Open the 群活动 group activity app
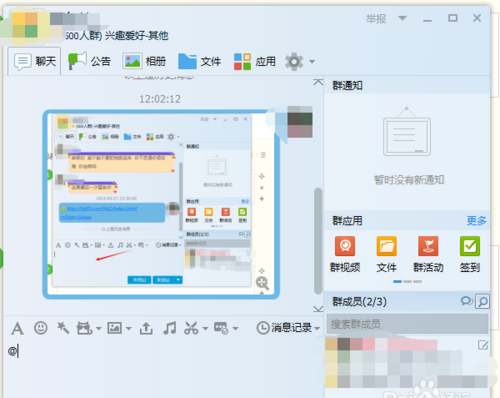 tap(428, 254)
